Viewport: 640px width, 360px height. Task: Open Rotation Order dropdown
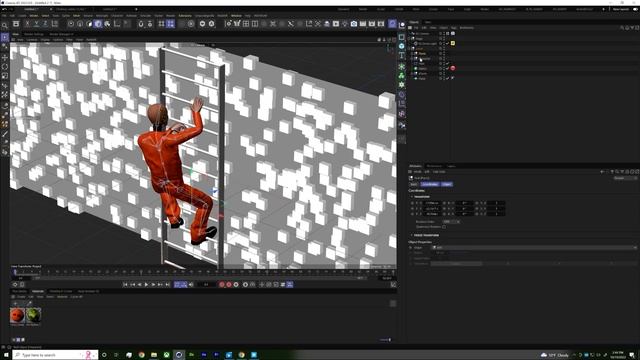click(x=451, y=222)
